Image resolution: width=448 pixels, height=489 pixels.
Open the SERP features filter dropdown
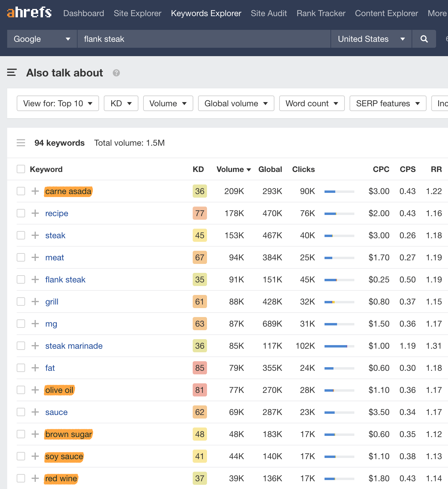387,103
